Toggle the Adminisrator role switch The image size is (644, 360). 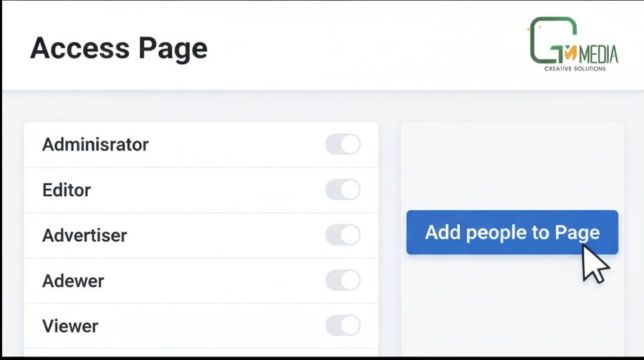[342, 145]
